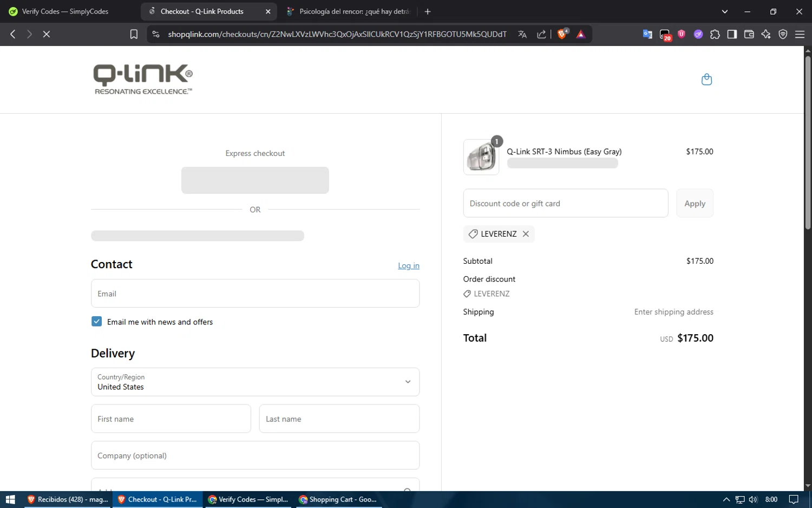Image resolution: width=812 pixels, height=508 pixels.
Task: Click the page vertical scrollbar thumb
Action: pos(808,142)
